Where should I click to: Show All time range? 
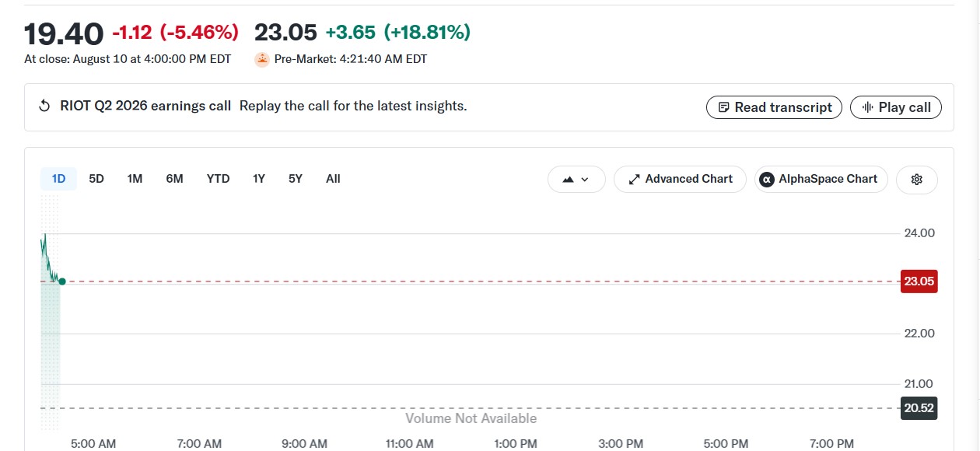333,179
